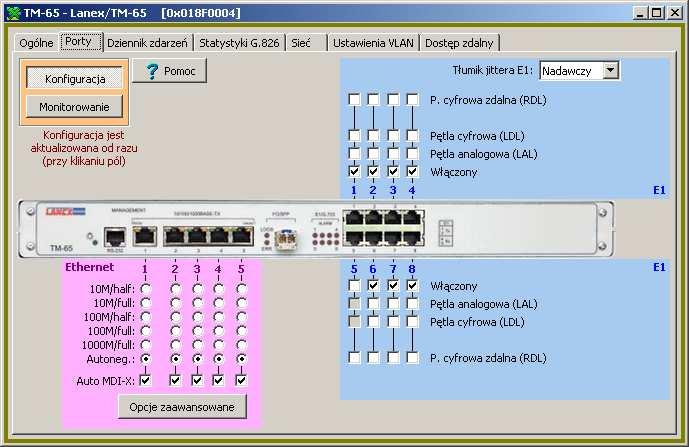Image resolution: width=689 pixels, height=447 pixels.
Task: Click the question mark Pomoc help icon
Action: click(x=152, y=71)
